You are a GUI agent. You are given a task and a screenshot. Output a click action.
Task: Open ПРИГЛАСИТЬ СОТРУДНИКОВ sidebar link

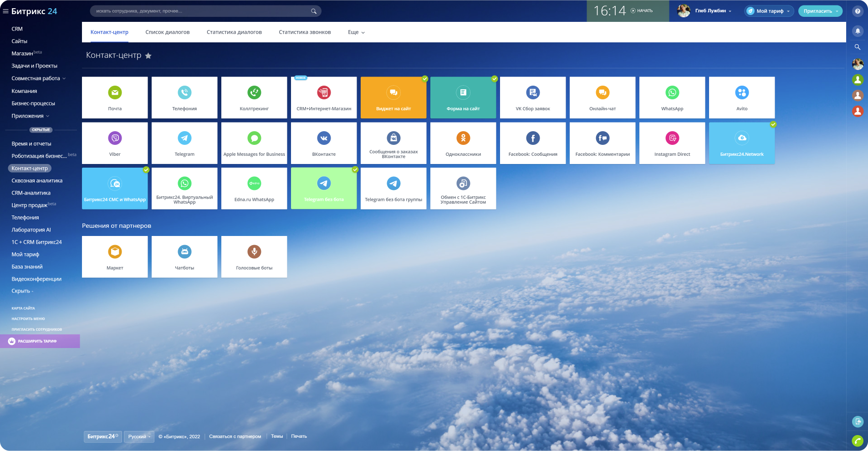pyautogui.click(x=37, y=329)
